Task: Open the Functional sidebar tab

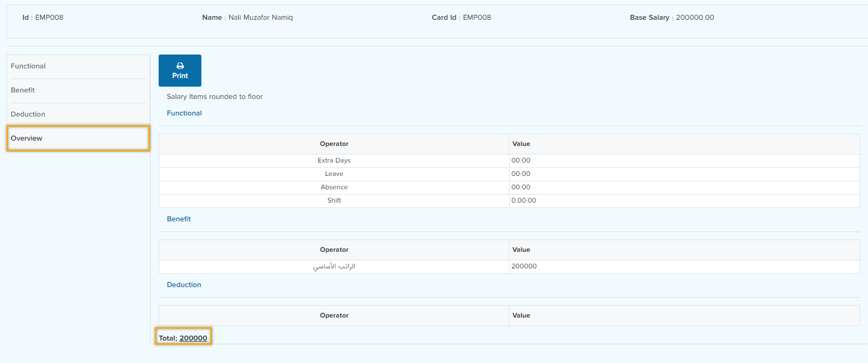Action: pyautogui.click(x=28, y=66)
